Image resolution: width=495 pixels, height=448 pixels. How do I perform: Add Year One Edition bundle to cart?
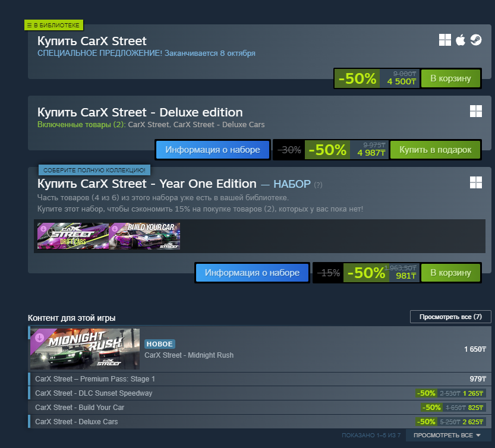450,273
